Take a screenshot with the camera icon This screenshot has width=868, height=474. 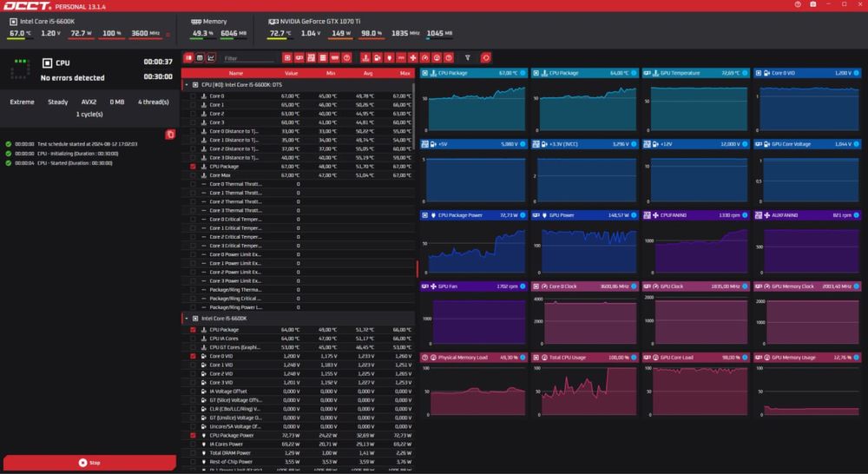(x=812, y=4)
